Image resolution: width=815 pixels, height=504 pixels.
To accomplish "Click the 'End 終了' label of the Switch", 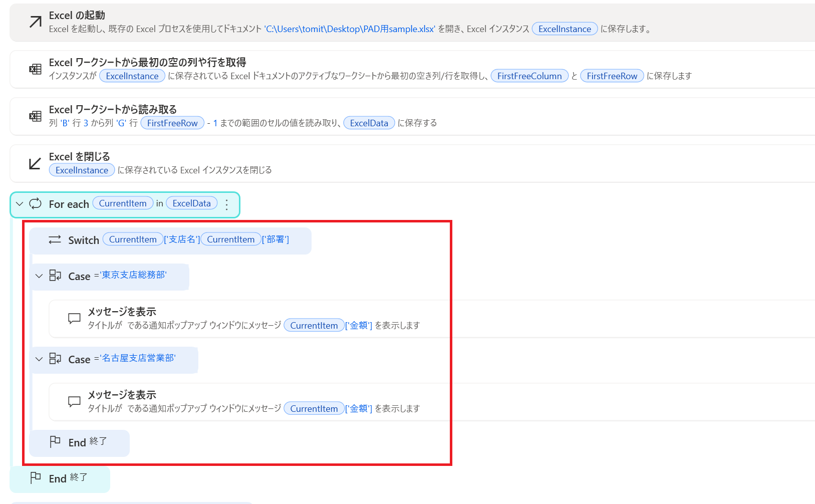I will pos(88,442).
